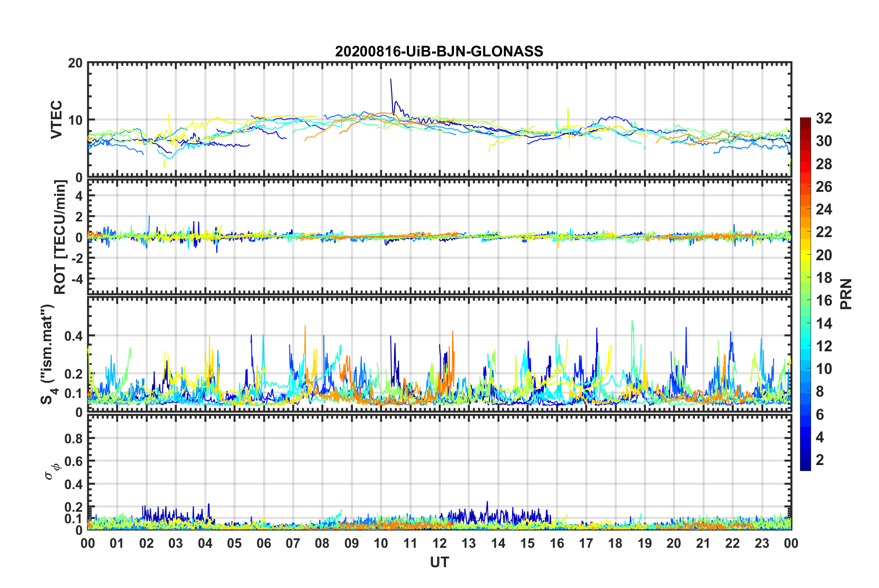The image size is (879, 588).
Task: Click the PRN colorbar strip
Action: 805,294
